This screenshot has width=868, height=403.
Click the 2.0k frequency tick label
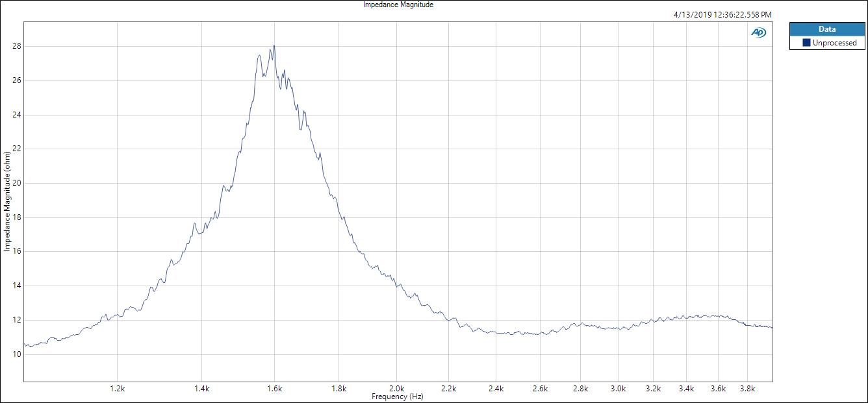point(396,389)
